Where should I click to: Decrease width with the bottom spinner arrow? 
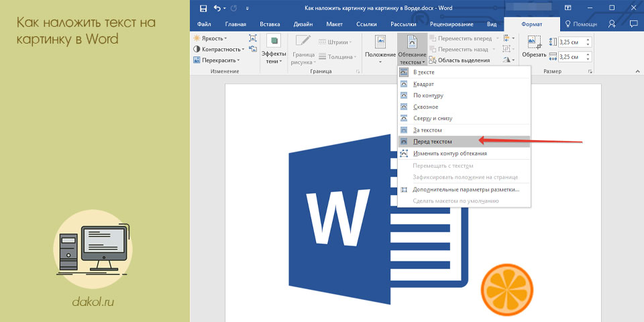point(588,59)
